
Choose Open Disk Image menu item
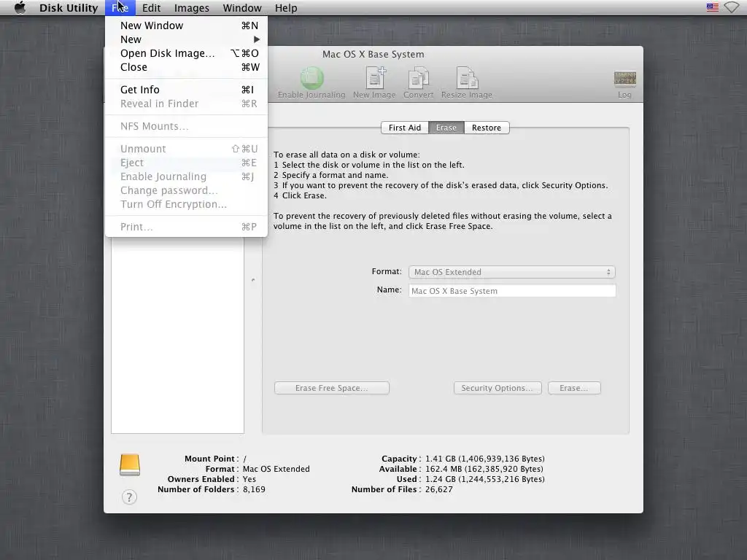[x=186, y=53]
